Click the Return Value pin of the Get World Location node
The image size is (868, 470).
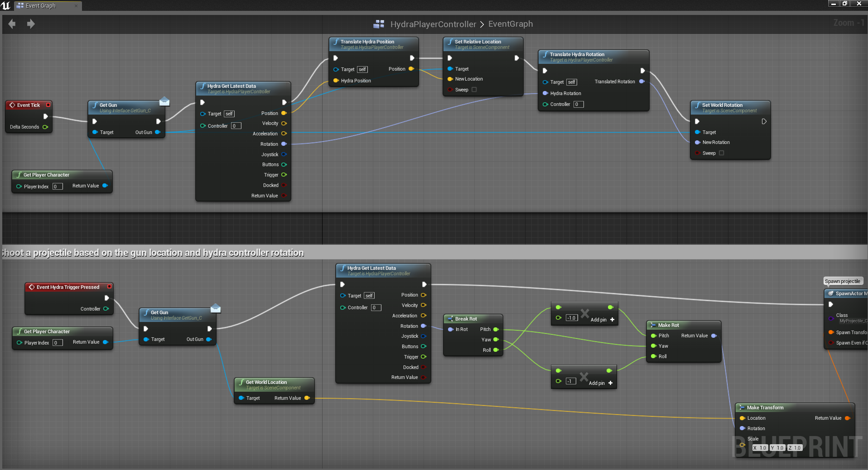click(x=307, y=398)
